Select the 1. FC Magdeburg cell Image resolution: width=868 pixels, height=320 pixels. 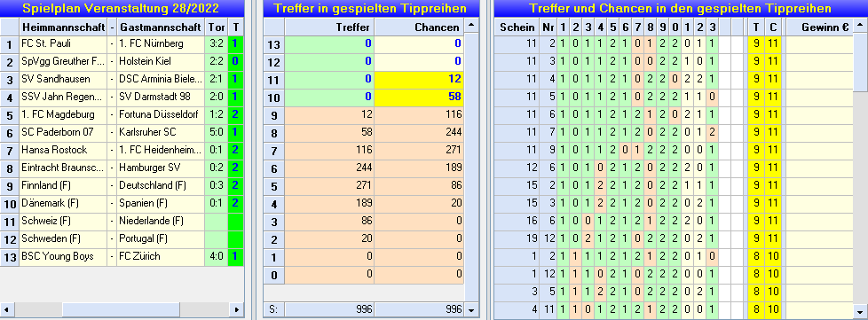point(63,114)
